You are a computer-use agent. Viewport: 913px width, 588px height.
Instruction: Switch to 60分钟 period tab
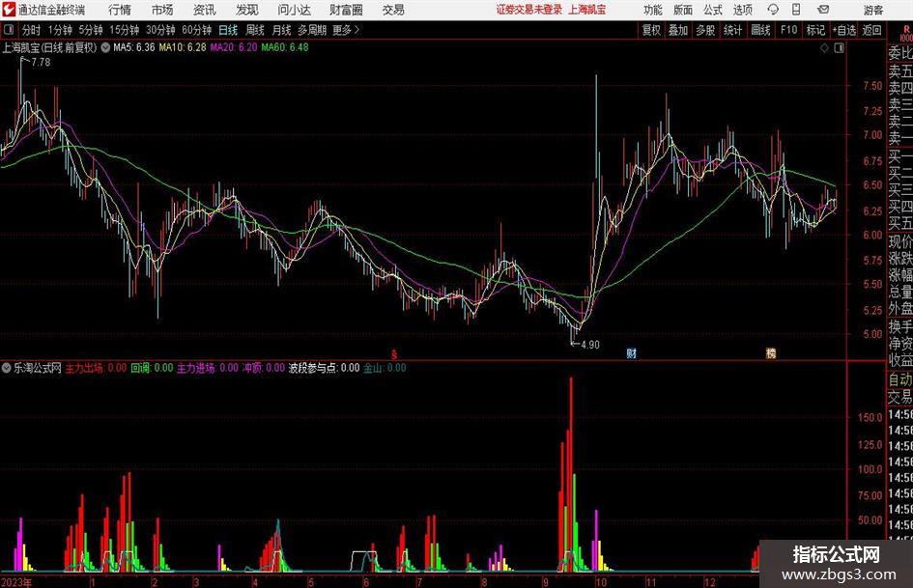(x=197, y=30)
